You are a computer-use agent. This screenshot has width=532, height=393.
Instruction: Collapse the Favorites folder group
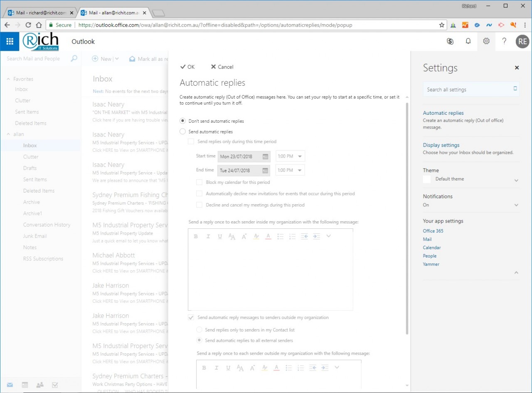point(8,79)
